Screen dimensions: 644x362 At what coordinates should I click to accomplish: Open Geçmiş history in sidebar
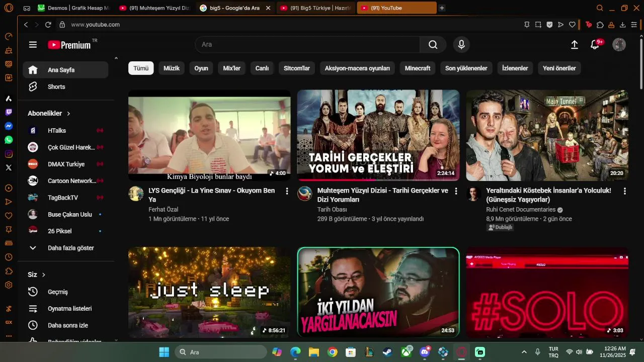click(x=65, y=292)
